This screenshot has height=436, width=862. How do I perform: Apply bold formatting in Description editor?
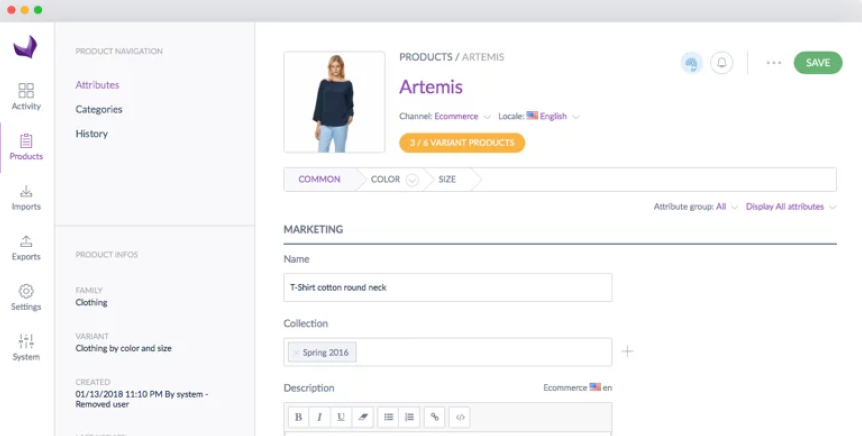[299, 417]
